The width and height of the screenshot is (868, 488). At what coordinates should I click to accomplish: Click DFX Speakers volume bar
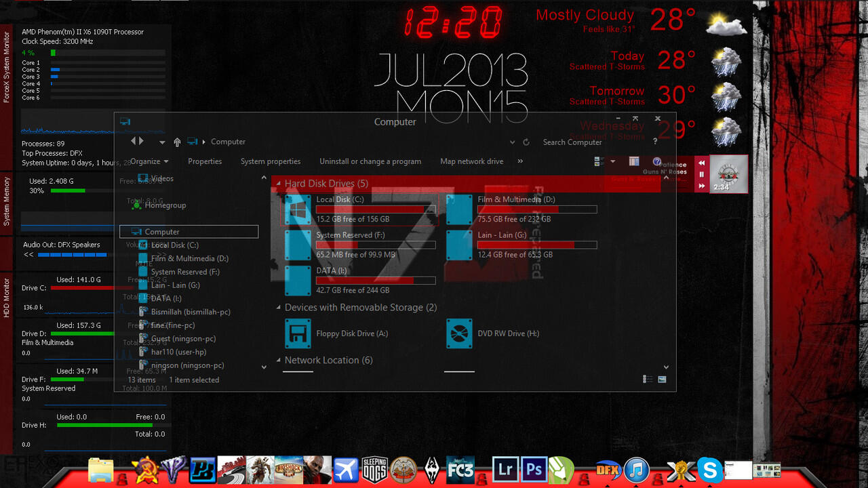pyautogui.click(x=73, y=255)
